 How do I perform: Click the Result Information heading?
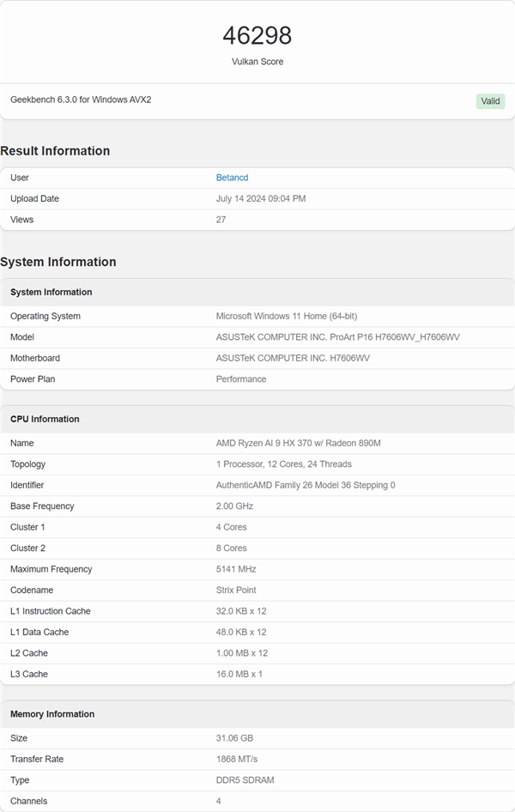point(55,151)
